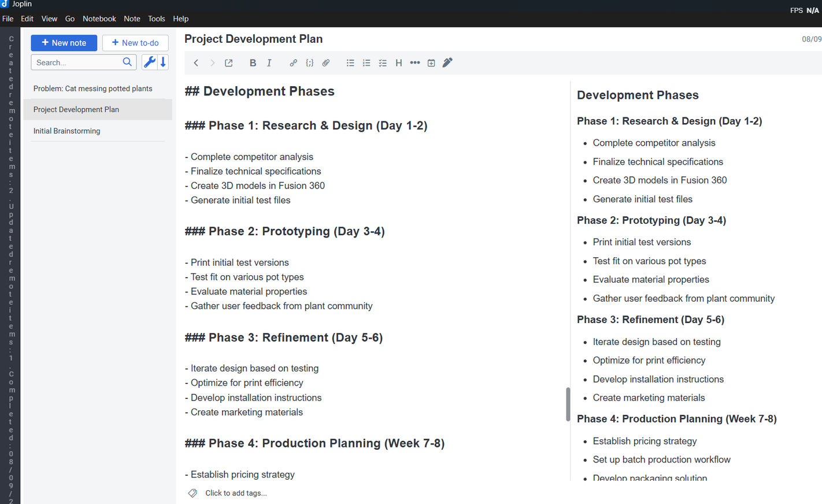
Task: Insert a hyperlink using the link icon
Action: pyautogui.click(x=293, y=63)
